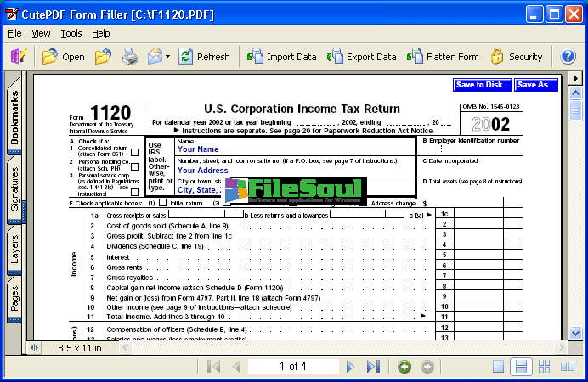The width and height of the screenshot is (588, 382).
Task: Select continuous facing layout icon
Action: pos(544,366)
